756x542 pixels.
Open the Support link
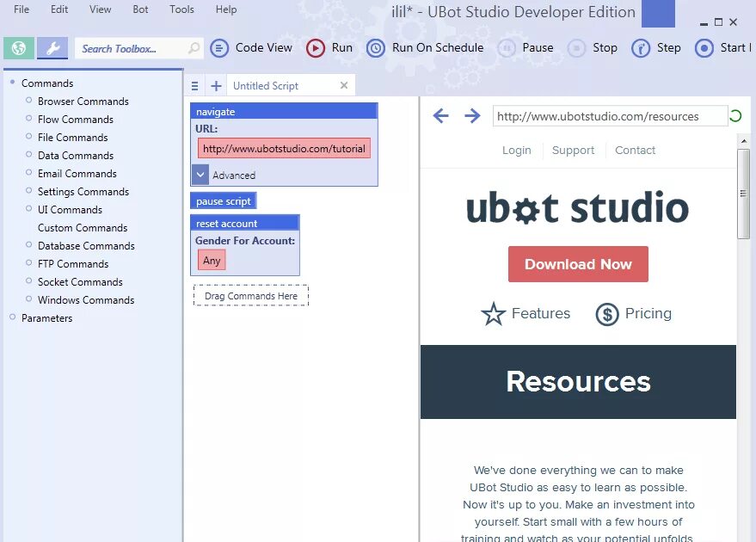[x=573, y=150]
